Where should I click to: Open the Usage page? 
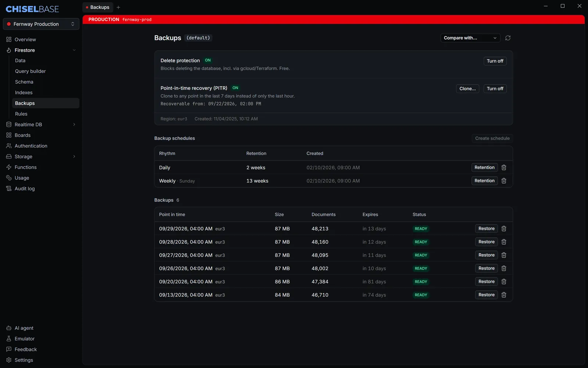[x=41, y=178]
